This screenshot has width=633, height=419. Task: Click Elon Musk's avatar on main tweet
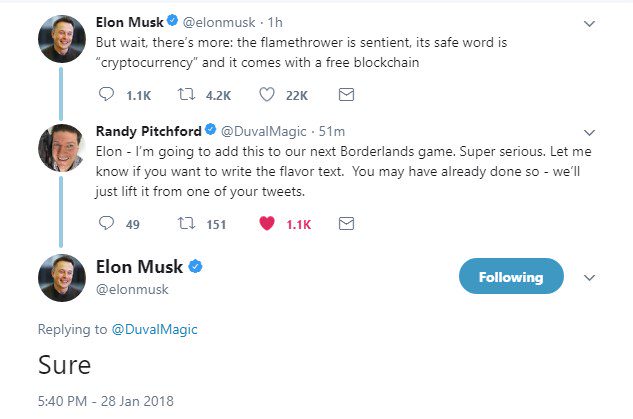62,277
